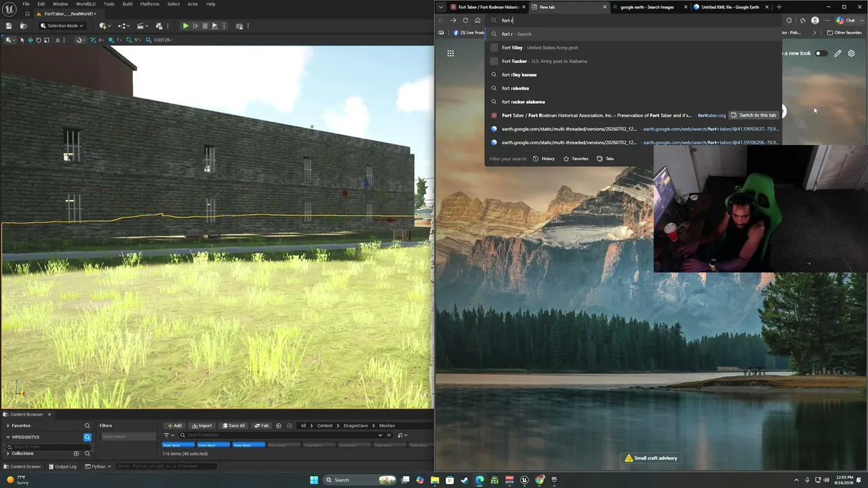The image size is (868, 488).
Task: Expand the Favorites section in Content Browser
Action: tap(8, 426)
